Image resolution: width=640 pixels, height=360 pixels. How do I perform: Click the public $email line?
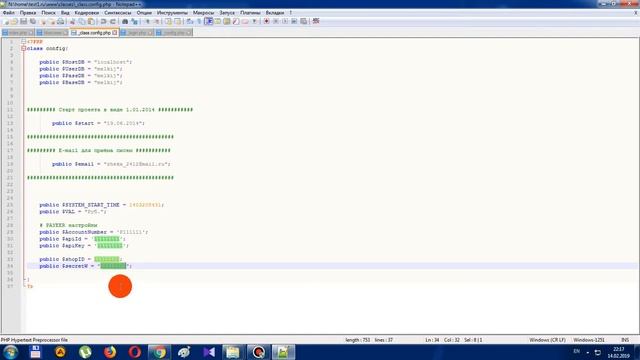tap(111, 164)
